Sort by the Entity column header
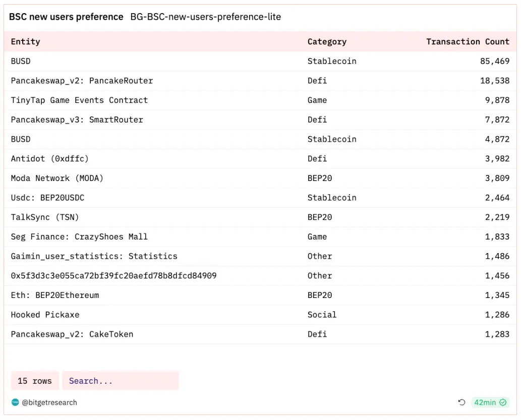Image resolution: width=521 pixels, height=420 pixels. point(25,42)
